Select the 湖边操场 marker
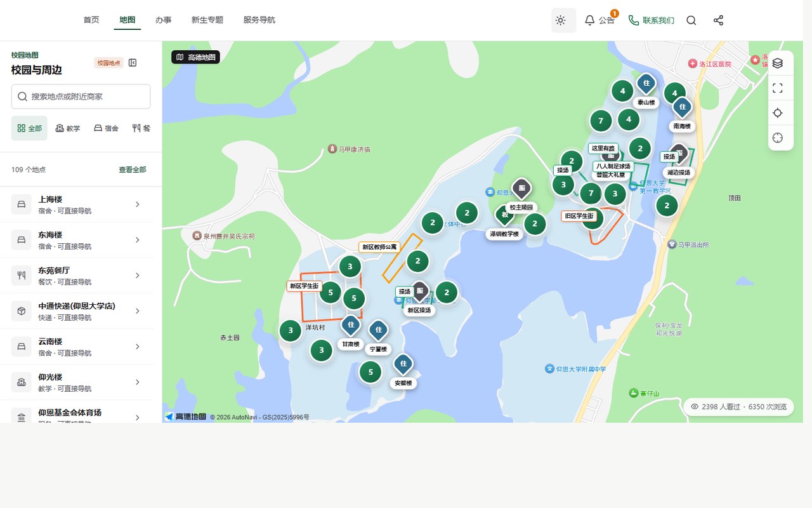The image size is (812, 508). click(x=679, y=154)
